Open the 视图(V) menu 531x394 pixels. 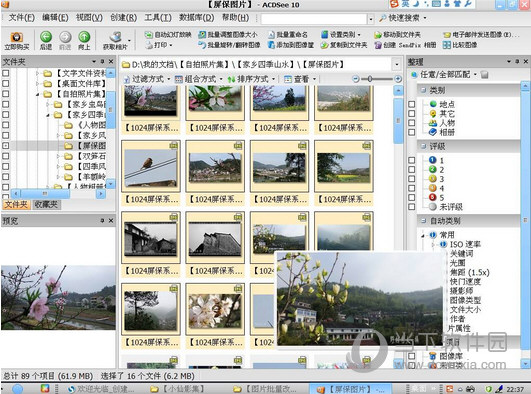(x=89, y=18)
